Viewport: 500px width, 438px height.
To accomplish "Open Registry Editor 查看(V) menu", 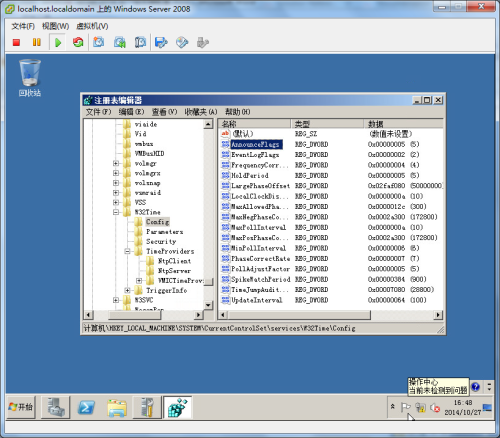I will tap(165, 112).
